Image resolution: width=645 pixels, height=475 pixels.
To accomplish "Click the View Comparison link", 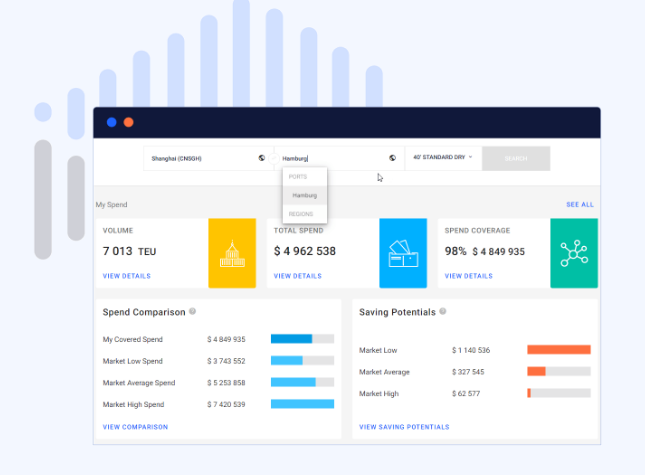I will coord(135,427).
